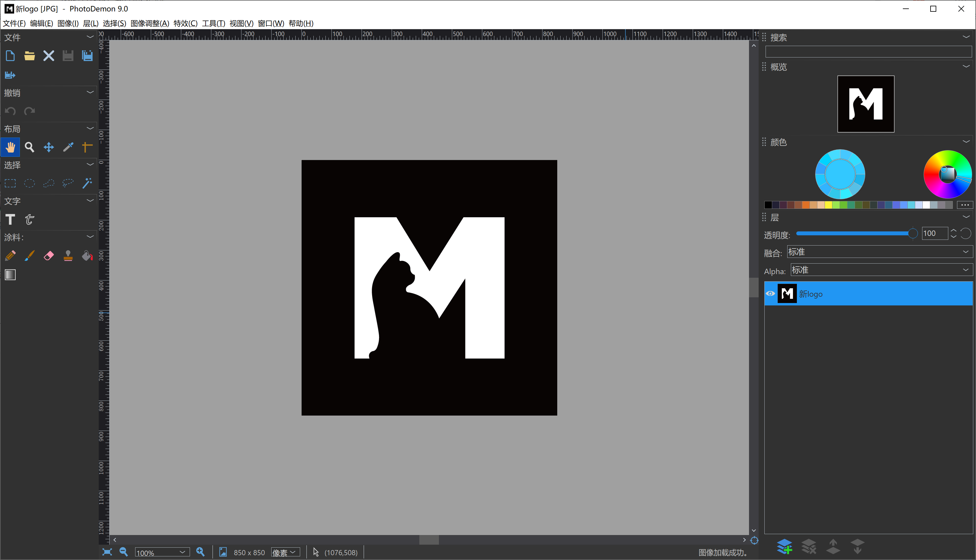Image resolution: width=976 pixels, height=560 pixels.
Task: Select the Magic Wand selection tool
Action: coord(87,183)
